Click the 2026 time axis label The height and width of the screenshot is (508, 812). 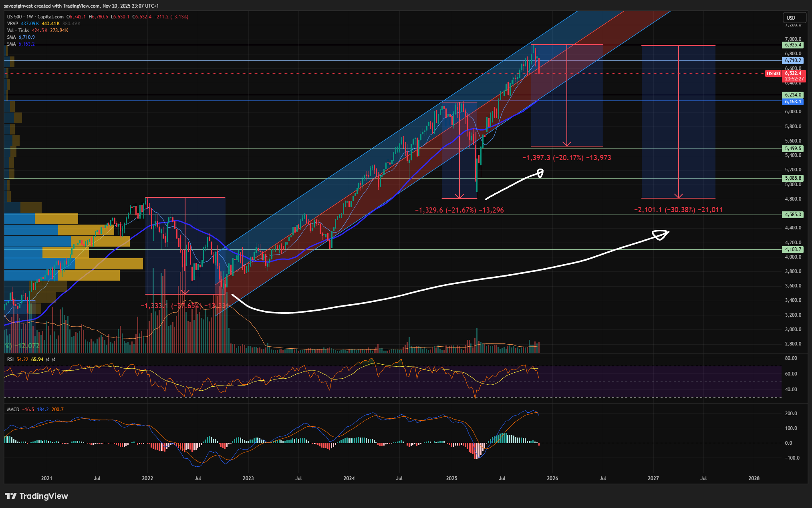[x=552, y=478]
